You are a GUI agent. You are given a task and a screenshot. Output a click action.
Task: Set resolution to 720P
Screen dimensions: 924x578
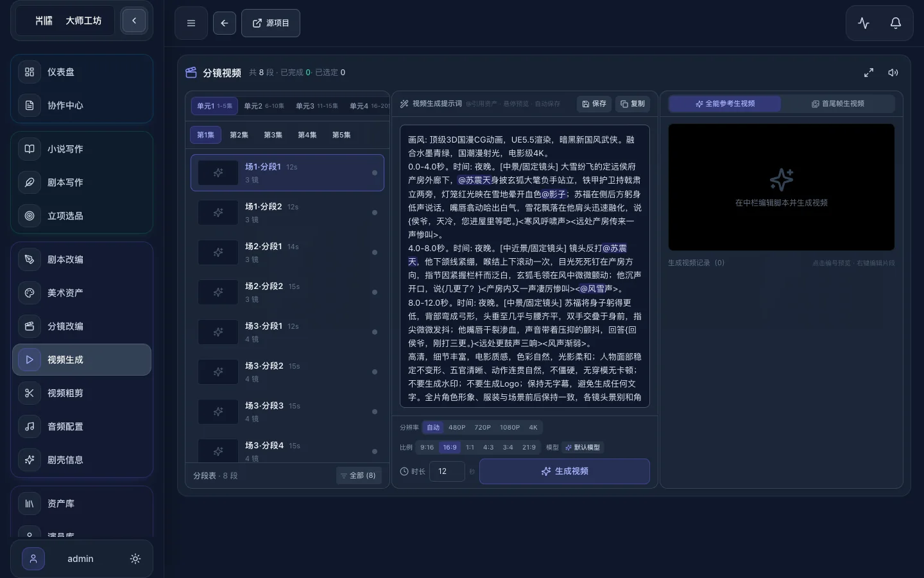click(483, 428)
